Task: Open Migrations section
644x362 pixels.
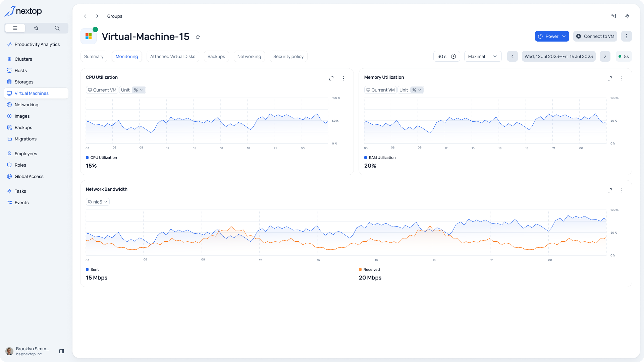Action: coord(36,139)
